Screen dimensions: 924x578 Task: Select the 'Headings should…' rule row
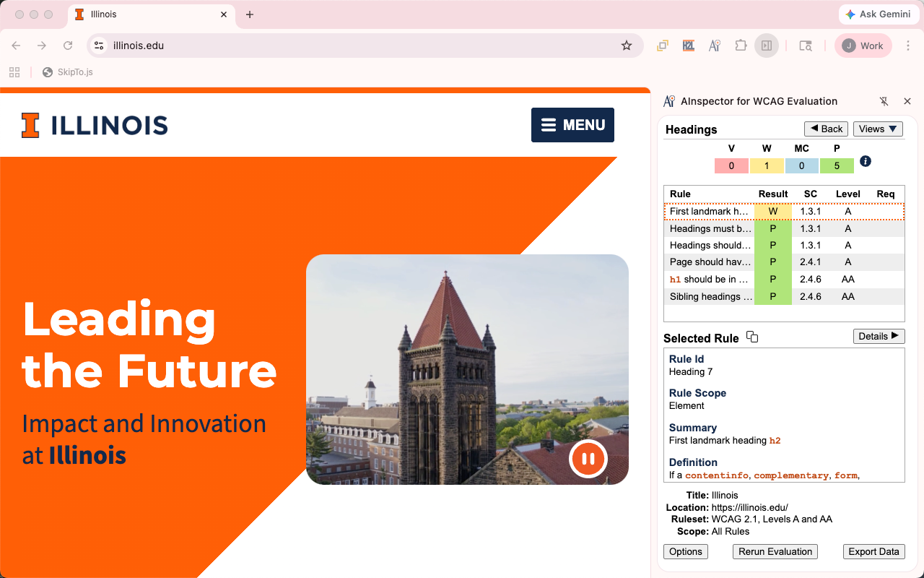tap(784, 246)
